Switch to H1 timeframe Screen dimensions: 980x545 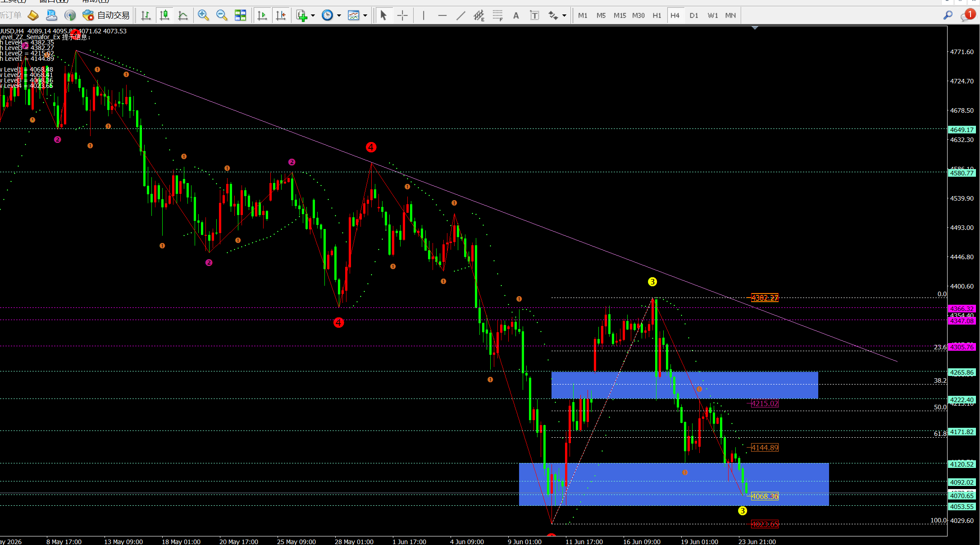[657, 15]
